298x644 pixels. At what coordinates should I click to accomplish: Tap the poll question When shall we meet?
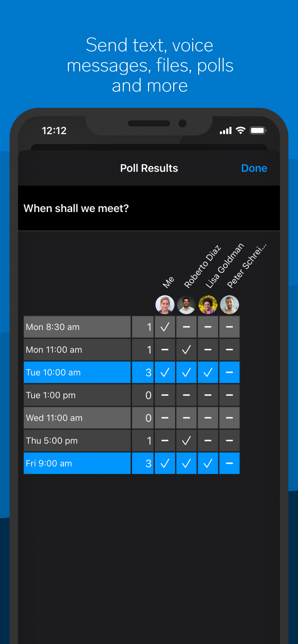(x=76, y=208)
